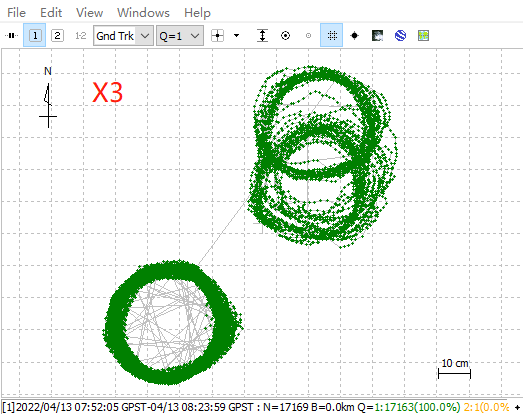Open the Gnd Trk plot type dropdown
523x415 pixels.
tap(123, 36)
